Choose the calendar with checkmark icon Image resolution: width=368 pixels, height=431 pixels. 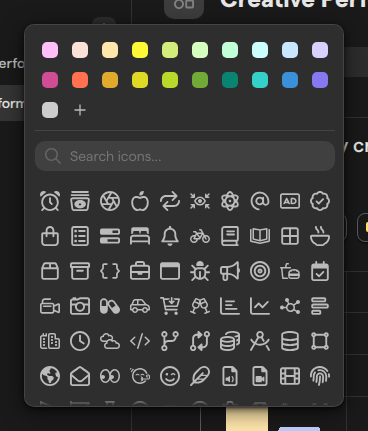coord(320,271)
